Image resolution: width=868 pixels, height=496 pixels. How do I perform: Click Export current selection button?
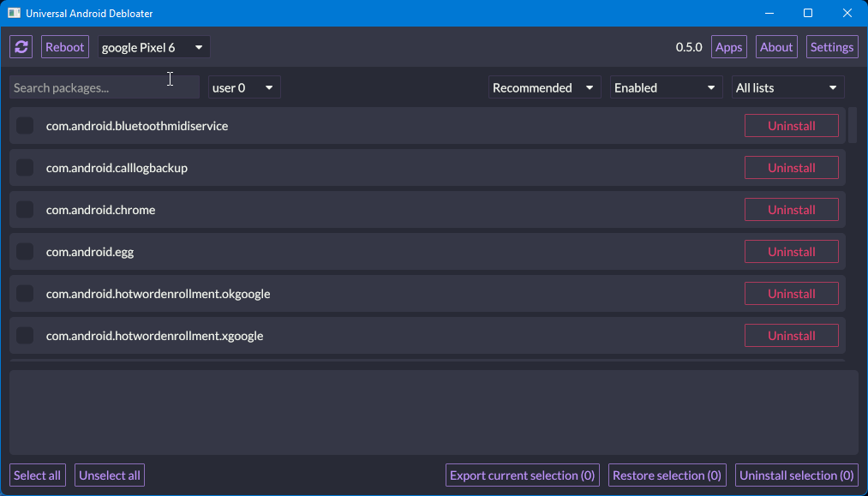tap(522, 475)
